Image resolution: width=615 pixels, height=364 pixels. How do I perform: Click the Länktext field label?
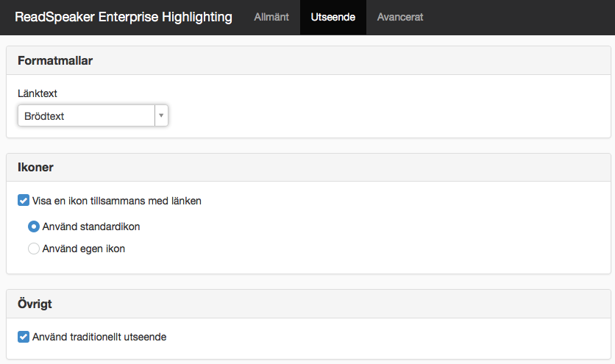[38, 93]
